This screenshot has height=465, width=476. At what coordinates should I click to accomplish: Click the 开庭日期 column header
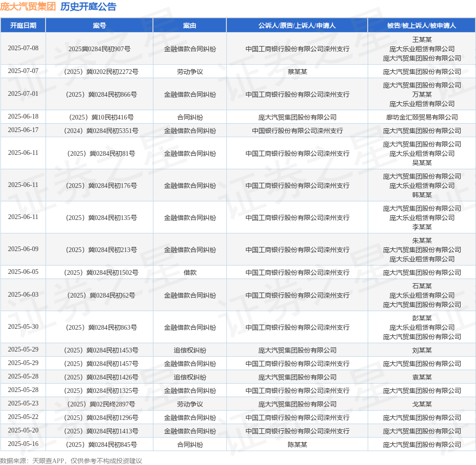[23, 26]
